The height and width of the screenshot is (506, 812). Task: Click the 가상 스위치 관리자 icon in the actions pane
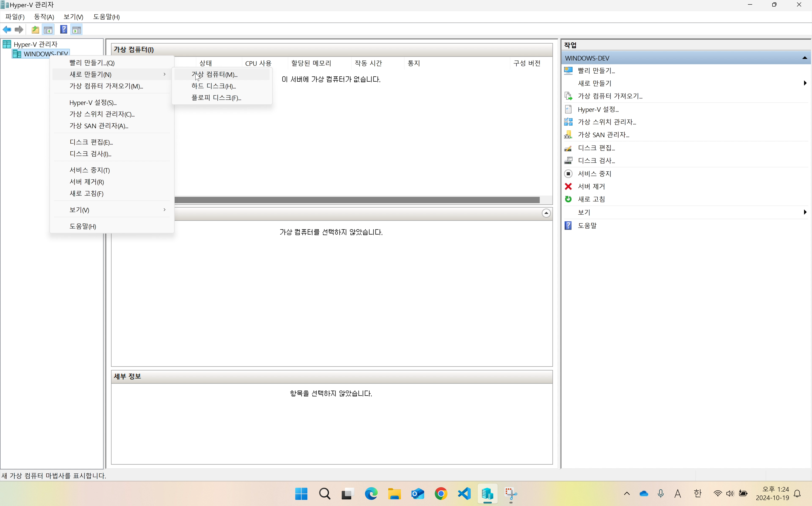click(568, 122)
